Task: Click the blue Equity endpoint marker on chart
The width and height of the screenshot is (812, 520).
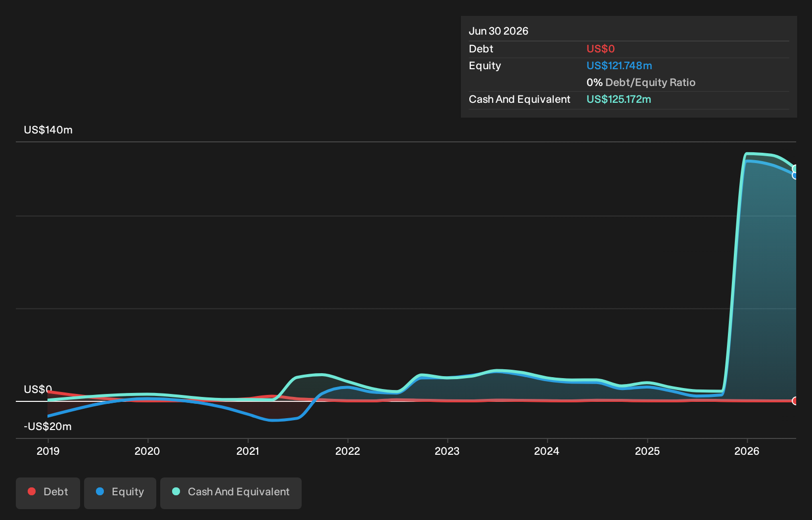Action: click(795, 175)
